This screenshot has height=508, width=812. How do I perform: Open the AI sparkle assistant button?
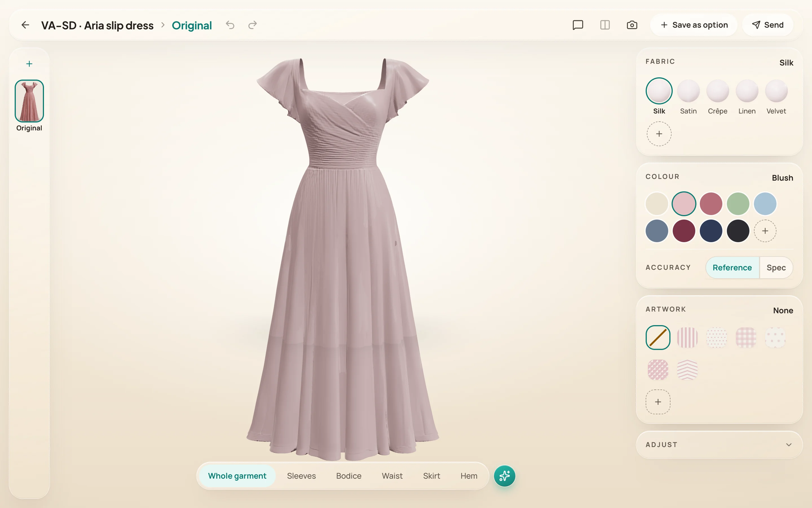[505, 476]
